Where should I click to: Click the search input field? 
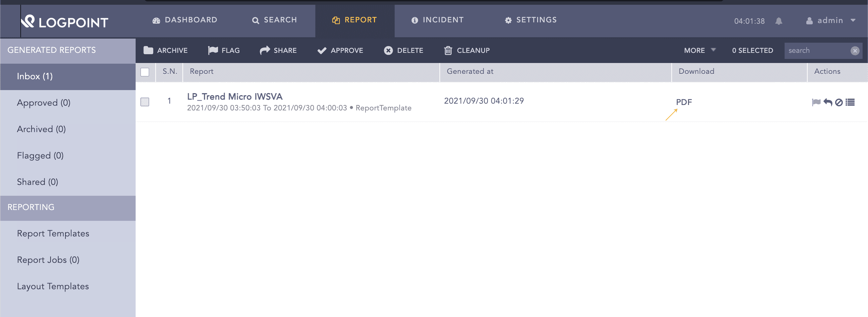(x=817, y=51)
